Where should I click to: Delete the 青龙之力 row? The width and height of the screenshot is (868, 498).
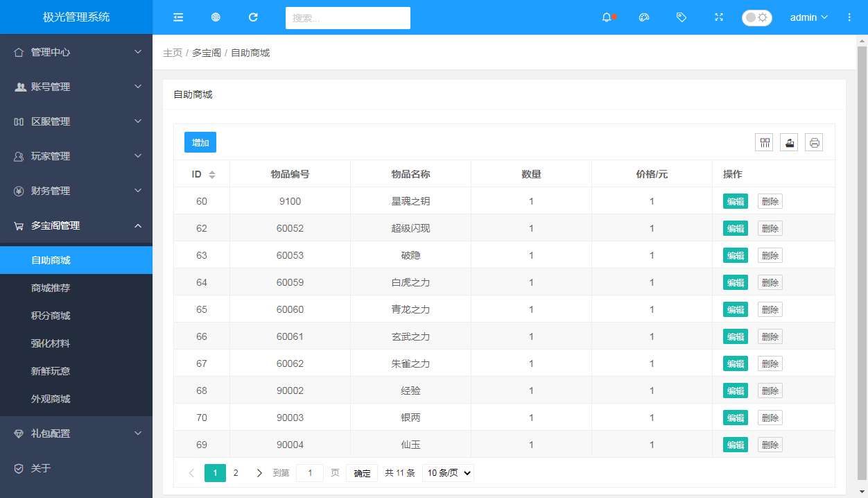tap(770, 309)
